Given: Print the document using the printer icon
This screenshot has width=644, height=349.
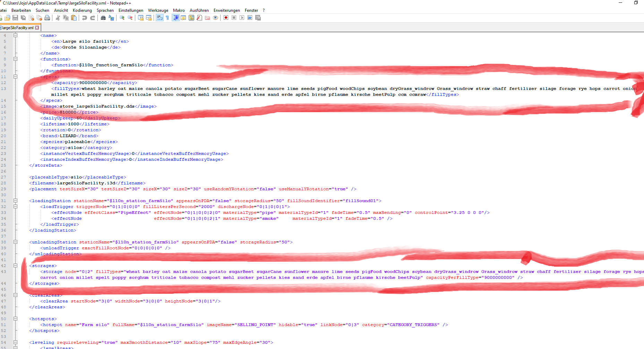Looking at the screenshot, I should 47,18.
